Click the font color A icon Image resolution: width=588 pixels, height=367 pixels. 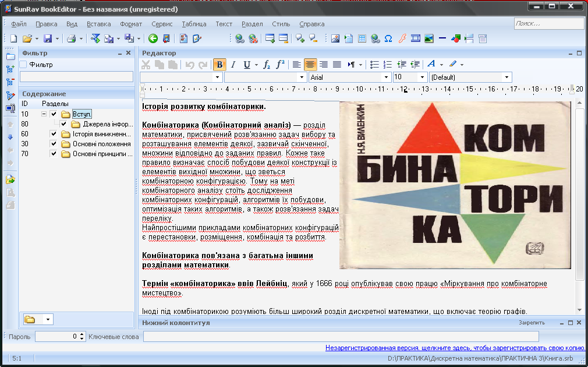[x=431, y=64]
